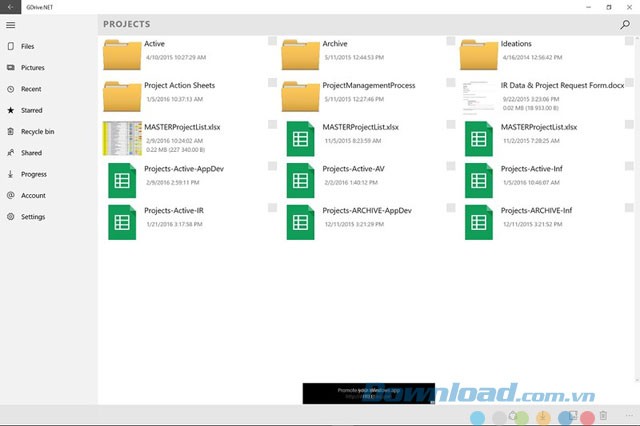The width and height of the screenshot is (640, 426).
Task: View Progress in the sidebar
Action: [x=49, y=174]
